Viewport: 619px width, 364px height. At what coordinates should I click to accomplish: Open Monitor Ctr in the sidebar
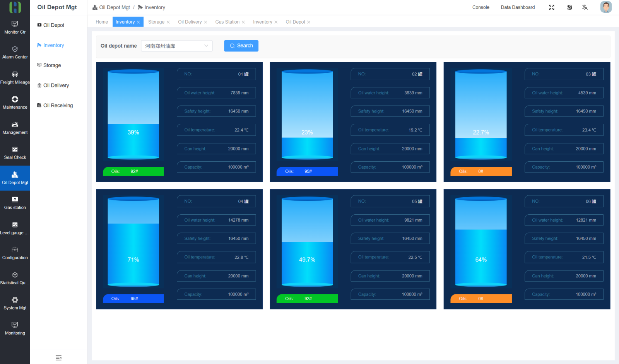pos(15,27)
